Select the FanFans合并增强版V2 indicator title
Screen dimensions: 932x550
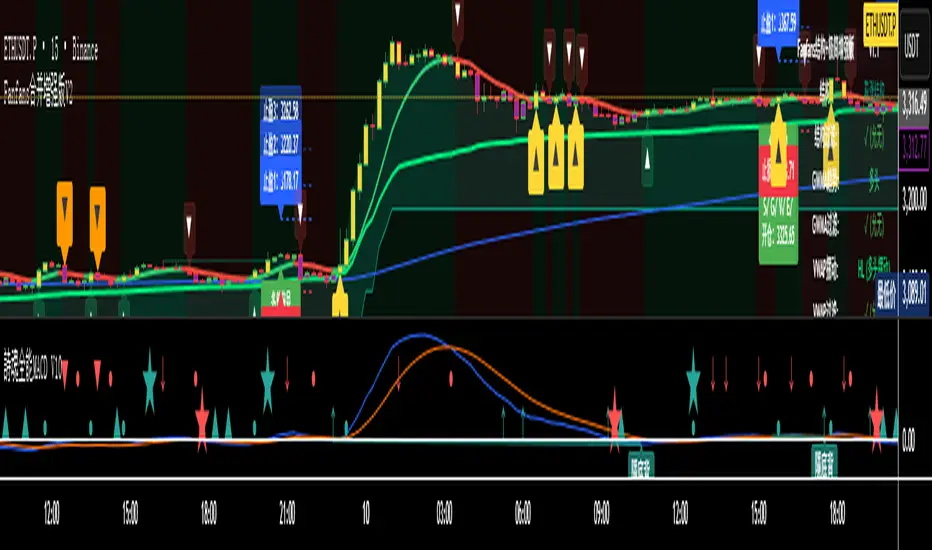click(x=38, y=93)
